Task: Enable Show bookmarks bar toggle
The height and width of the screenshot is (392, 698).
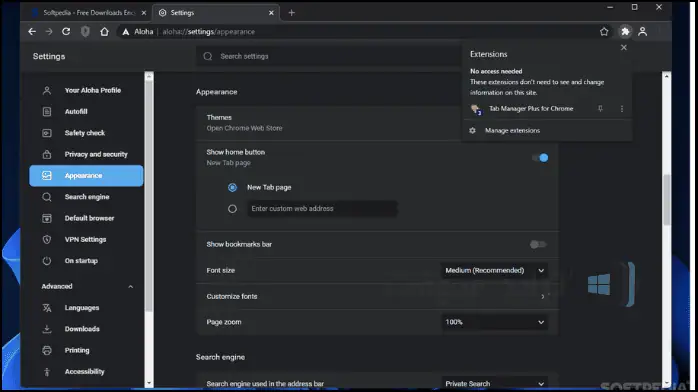Action: pyautogui.click(x=538, y=244)
